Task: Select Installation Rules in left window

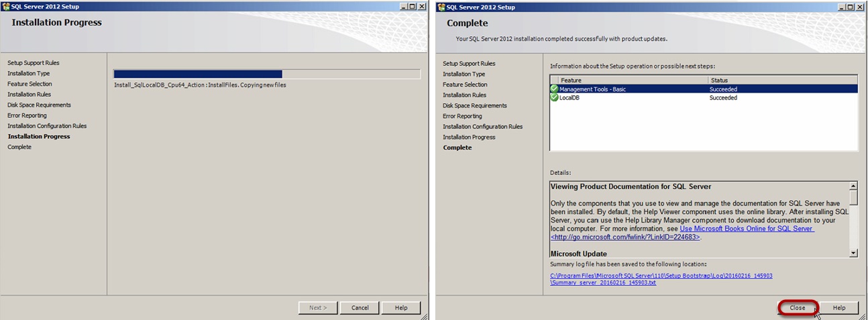Action: (x=30, y=95)
